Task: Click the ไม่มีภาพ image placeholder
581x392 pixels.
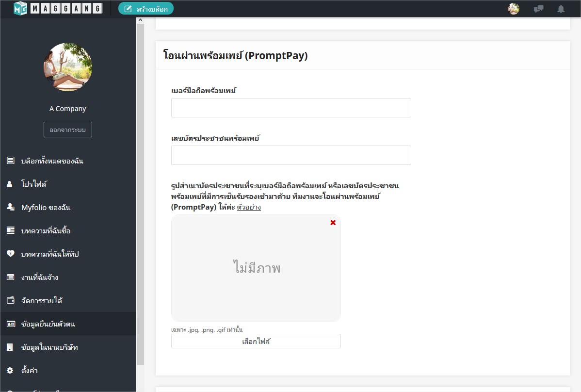Action: pos(256,268)
